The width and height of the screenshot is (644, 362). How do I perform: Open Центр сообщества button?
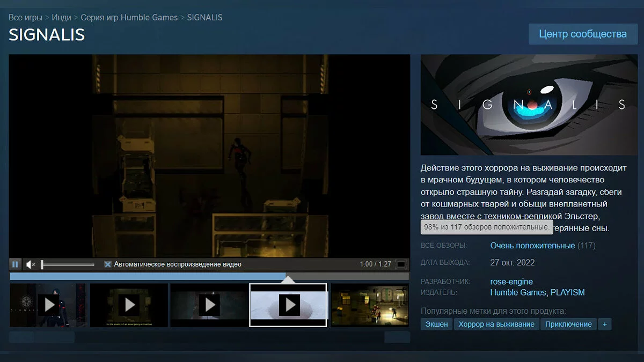pyautogui.click(x=583, y=34)
